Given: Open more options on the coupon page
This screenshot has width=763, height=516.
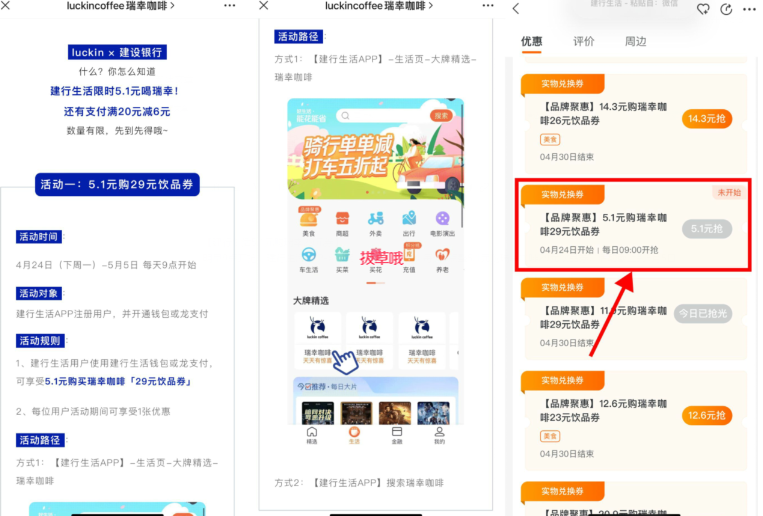Looking at the screenshot, I should pos(749,9).
